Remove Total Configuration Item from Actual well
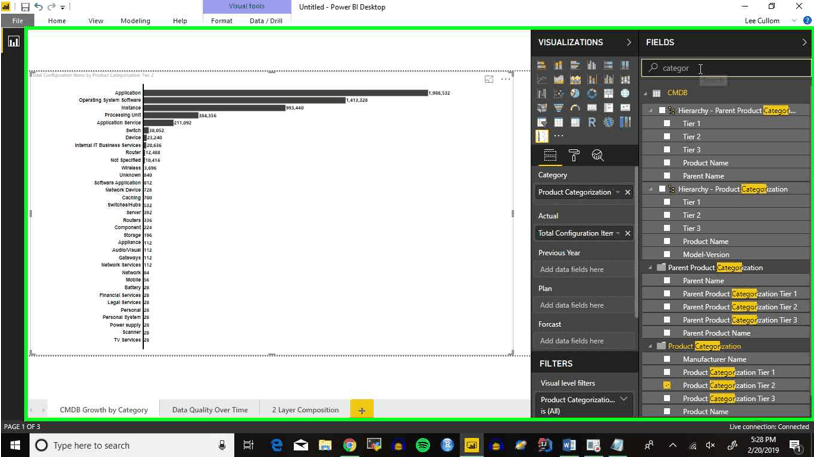 click(628, 233)
